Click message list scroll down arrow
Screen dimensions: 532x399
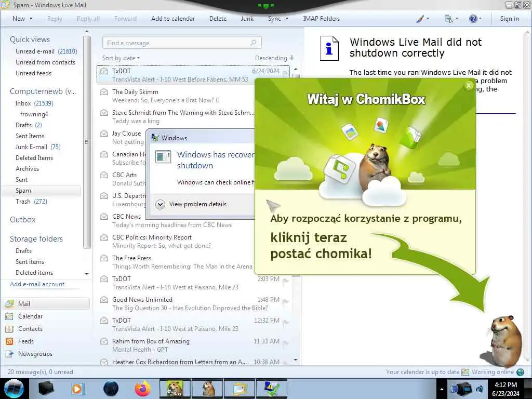click(x=296, y=360)
